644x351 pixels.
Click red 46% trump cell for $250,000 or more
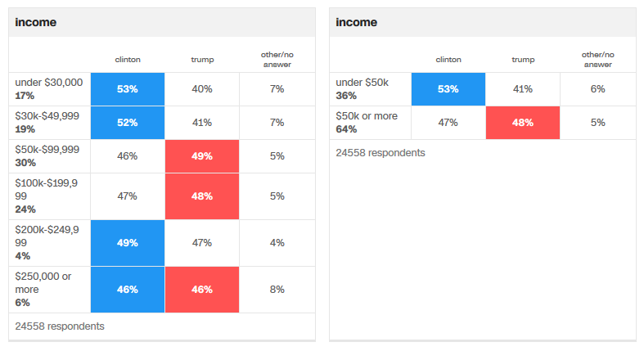(202, 289)
